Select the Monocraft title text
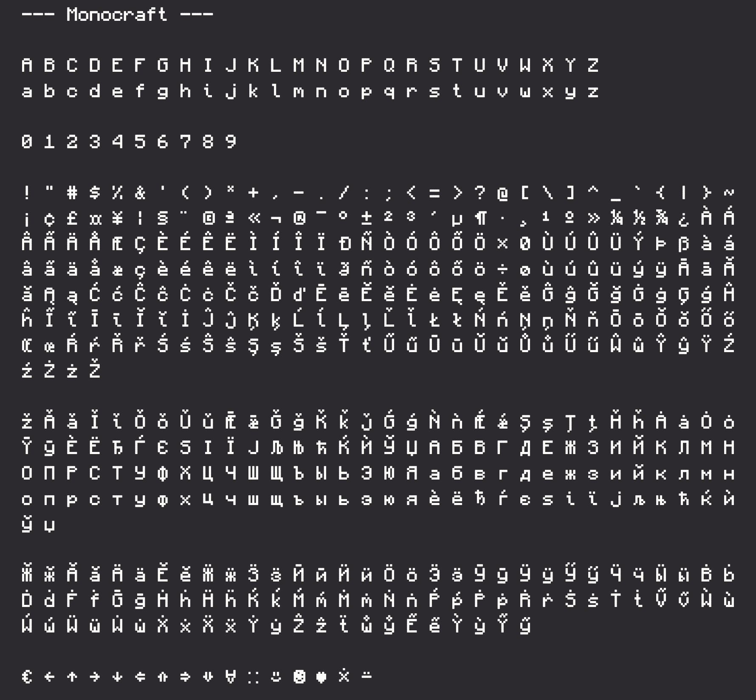The image size is (756, 700). pos(117,15)
